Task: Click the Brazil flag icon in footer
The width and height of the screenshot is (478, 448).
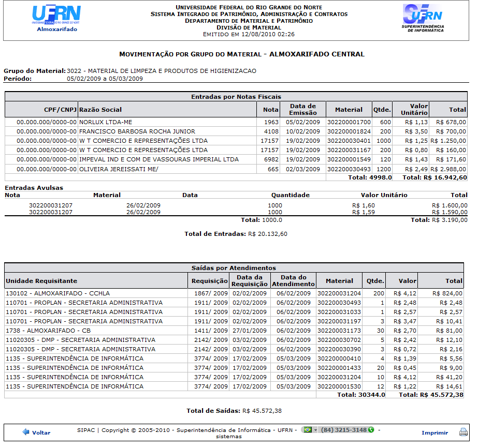Action: pyautogui.click(x=308, y=430)
